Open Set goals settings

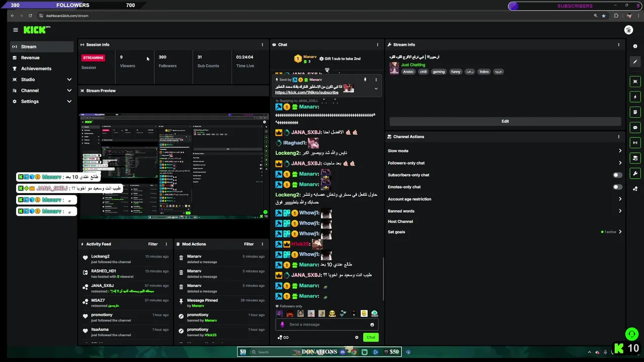point(505,232)
